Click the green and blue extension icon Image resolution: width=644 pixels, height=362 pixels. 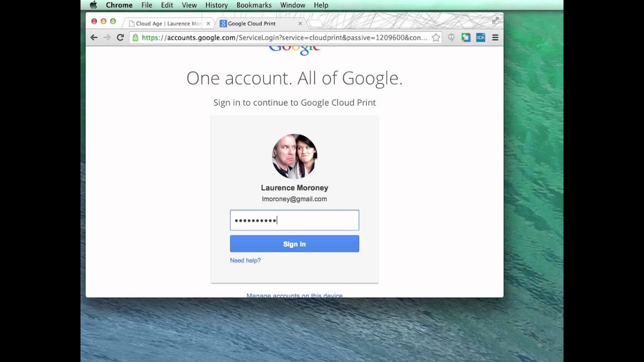[466, 38]
